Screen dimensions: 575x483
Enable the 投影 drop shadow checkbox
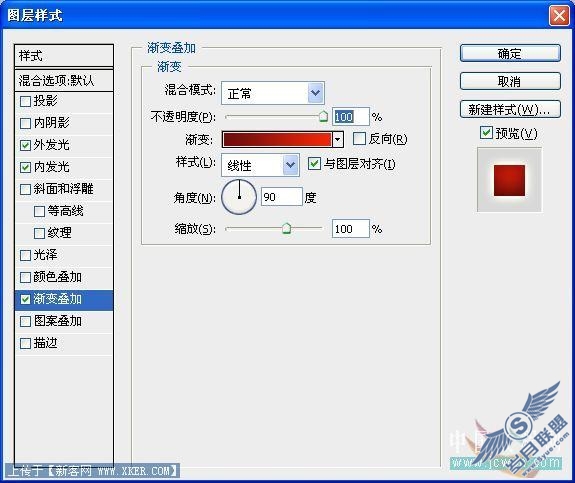coord(25,101)
